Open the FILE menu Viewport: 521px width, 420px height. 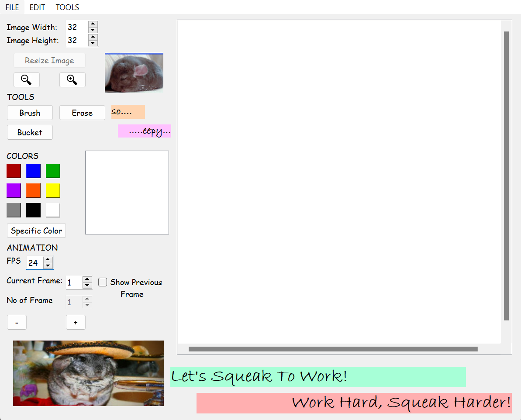pos(12,7)
